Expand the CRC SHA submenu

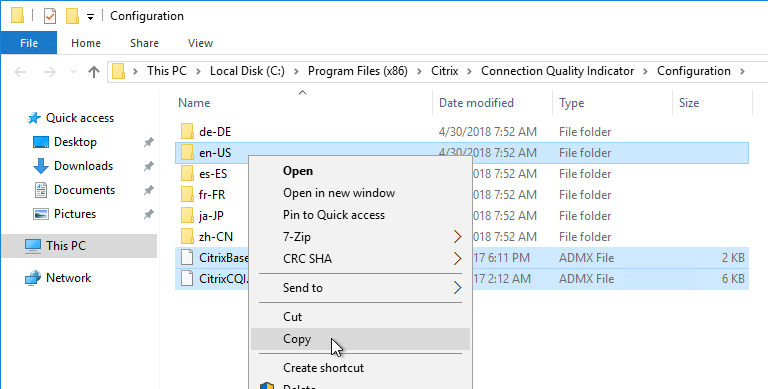(360, 258)
